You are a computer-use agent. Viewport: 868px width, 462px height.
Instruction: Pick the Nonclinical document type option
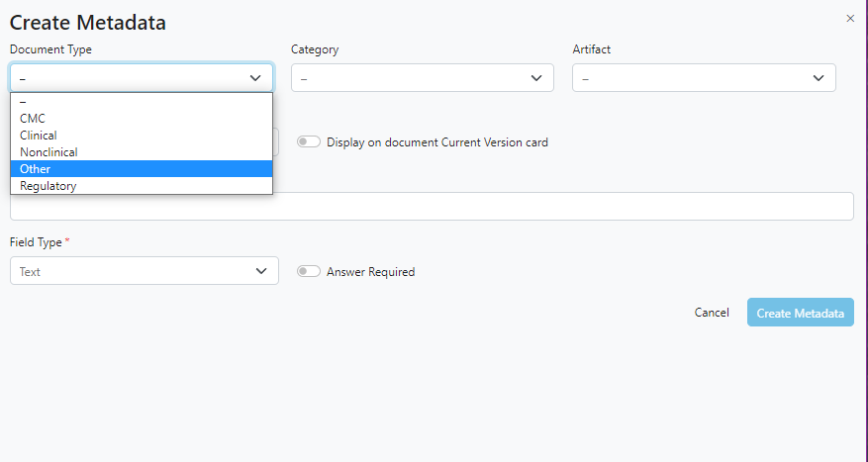click(x=48, y=152)
